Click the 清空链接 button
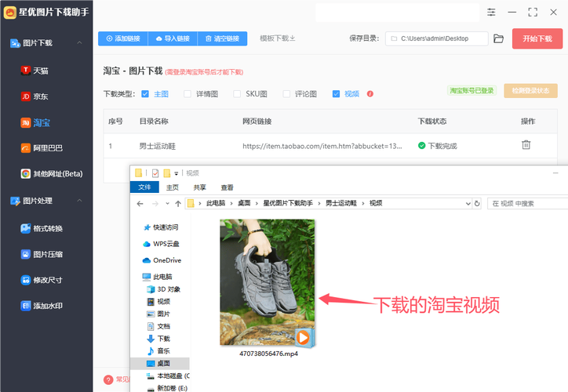Image resolution: width=568 pixels, height=392 pixels. 223,38
